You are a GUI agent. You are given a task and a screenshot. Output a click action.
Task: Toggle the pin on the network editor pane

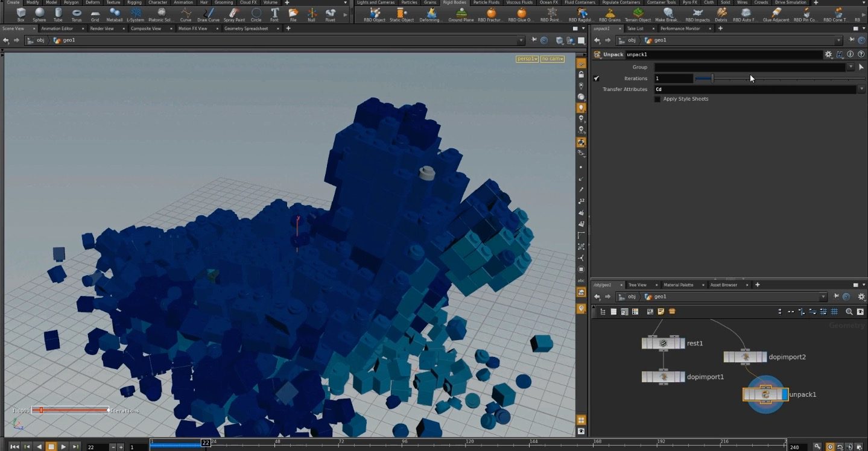click(x=836, y=297)
